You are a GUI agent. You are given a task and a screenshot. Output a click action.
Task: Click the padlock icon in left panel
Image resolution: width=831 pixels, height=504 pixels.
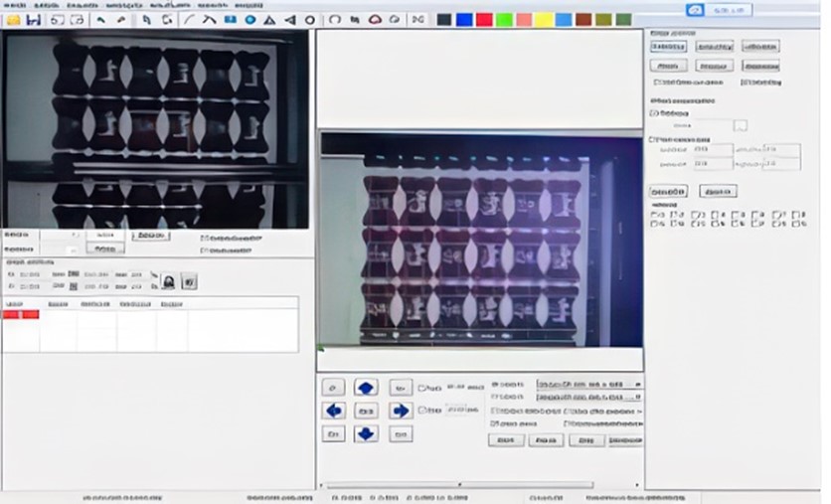[x=169, y=282]
